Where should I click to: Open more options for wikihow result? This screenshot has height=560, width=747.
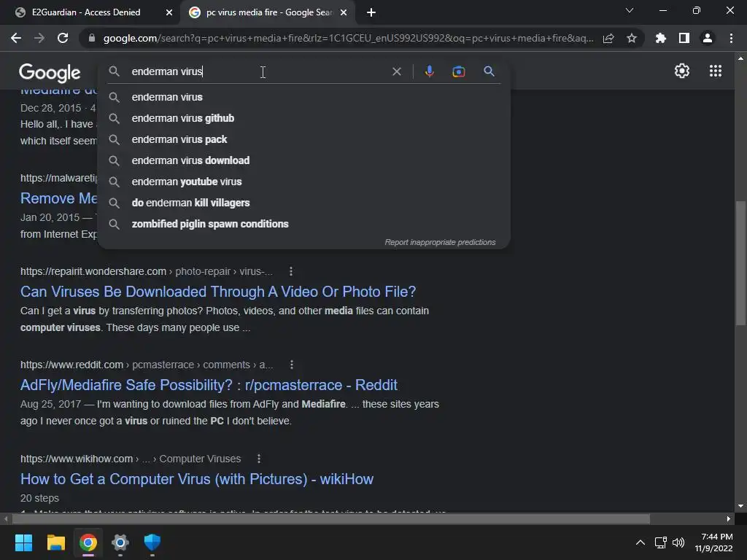pos(259,459)
